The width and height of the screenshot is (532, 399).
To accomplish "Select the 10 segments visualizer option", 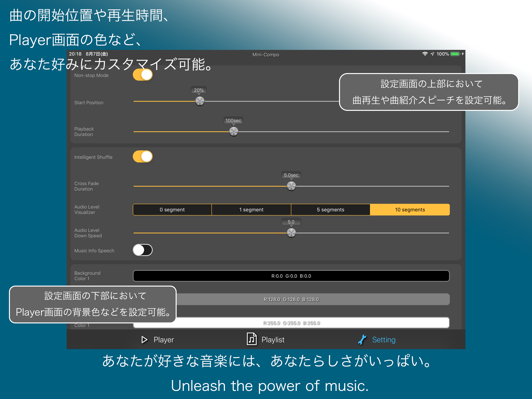I will (410, 210).
